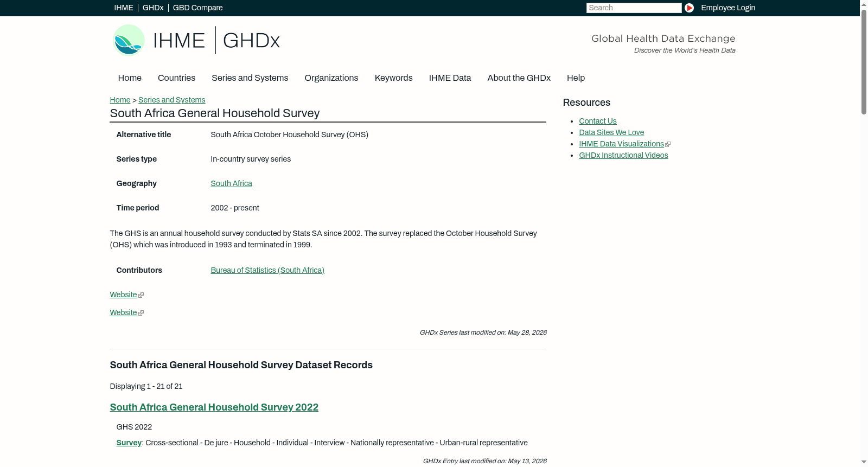The image size is (868, 467).
Task: Open the Series and Systems menu
Action: [x=250, y=78]
